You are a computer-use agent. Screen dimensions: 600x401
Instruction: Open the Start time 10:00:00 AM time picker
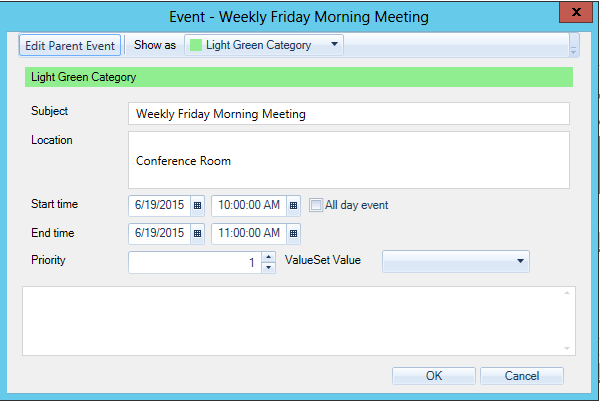[293, 205]
